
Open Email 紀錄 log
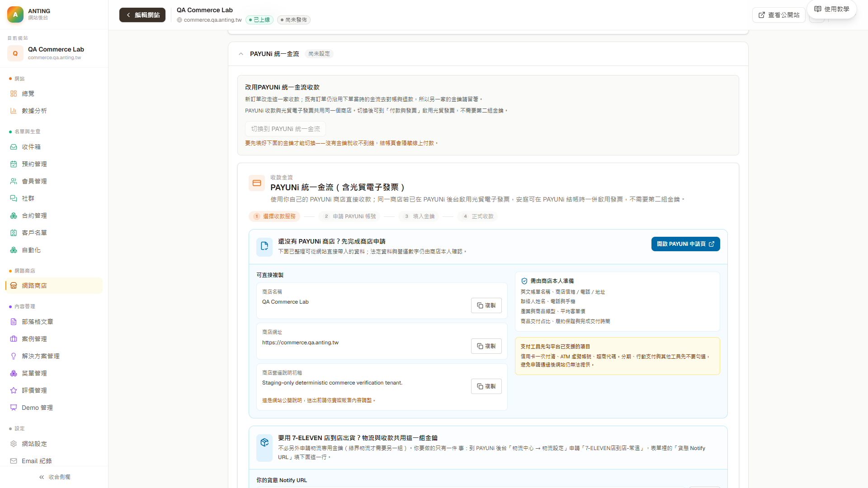[x=54, y=461]
